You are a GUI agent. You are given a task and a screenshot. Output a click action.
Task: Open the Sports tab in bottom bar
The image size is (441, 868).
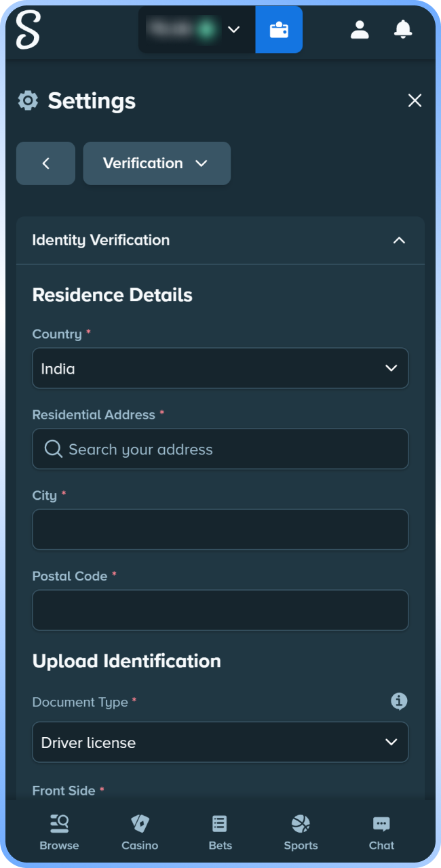301,833
